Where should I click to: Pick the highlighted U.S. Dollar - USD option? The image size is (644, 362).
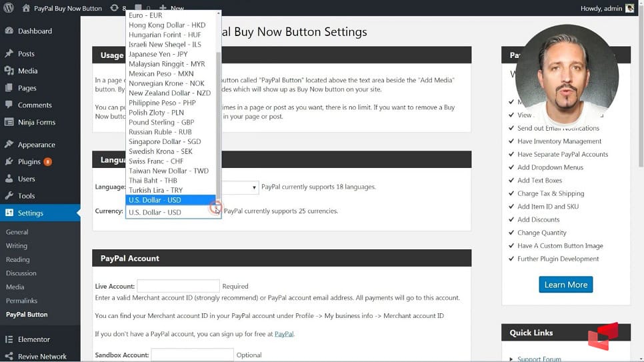pyautogui.click(x=155, y=200)
